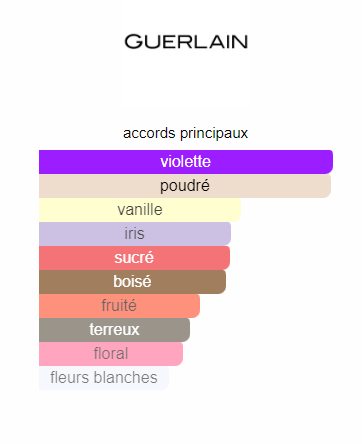Select the 'accords principaux' heading
The width and height of the screenshot is (362, 444).
click(185, 133)
